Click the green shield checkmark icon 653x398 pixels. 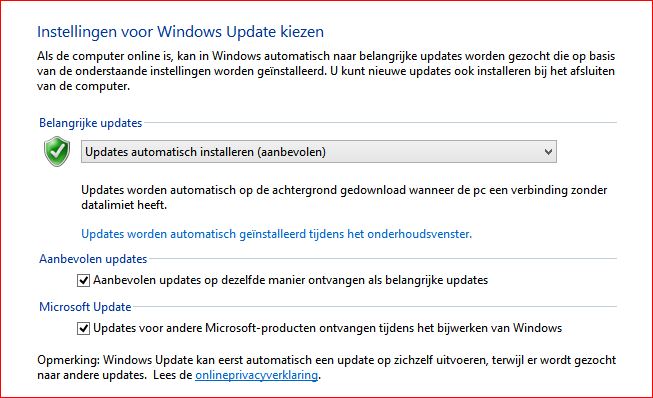point(57,151)
